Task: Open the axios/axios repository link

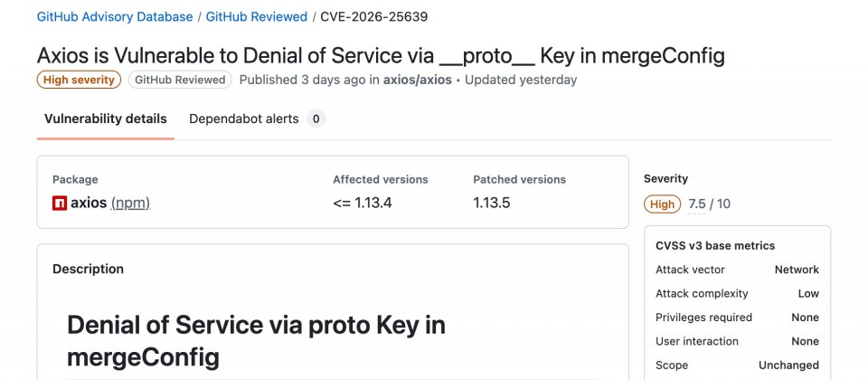Action: coord(418,80)
